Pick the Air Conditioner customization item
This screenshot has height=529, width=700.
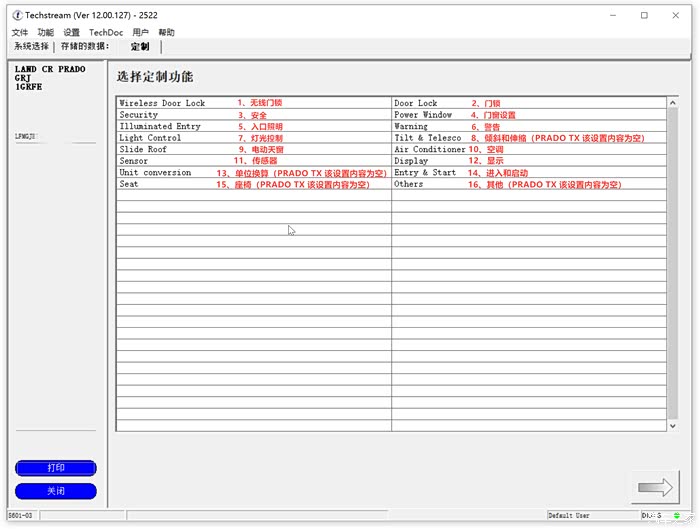[x=430, y=149]
